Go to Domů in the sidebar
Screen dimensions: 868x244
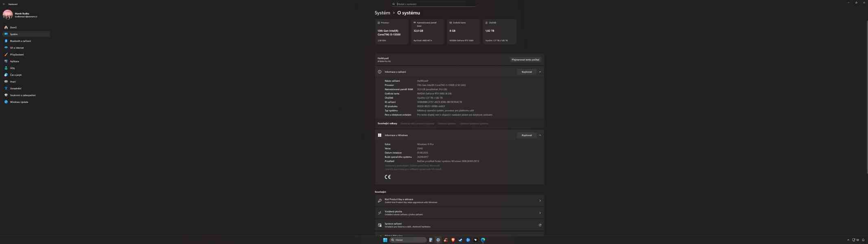click(26, 27)
